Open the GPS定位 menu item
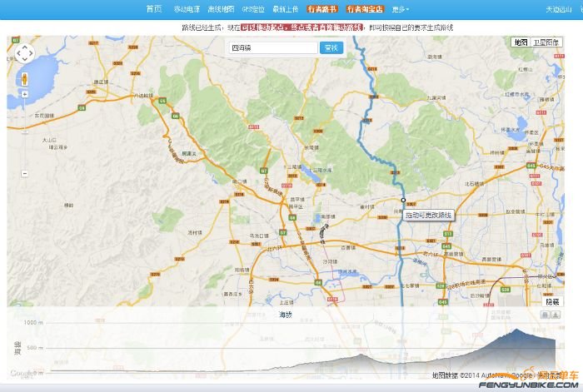The width and height of the screenshot is (583, 392). [x=253, y=9]
